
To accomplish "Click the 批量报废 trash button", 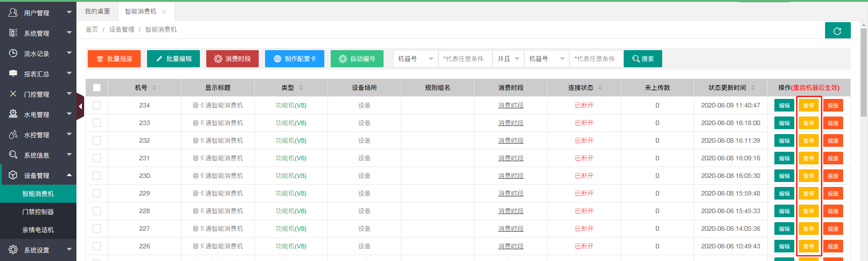I will (x=114, y=59).
